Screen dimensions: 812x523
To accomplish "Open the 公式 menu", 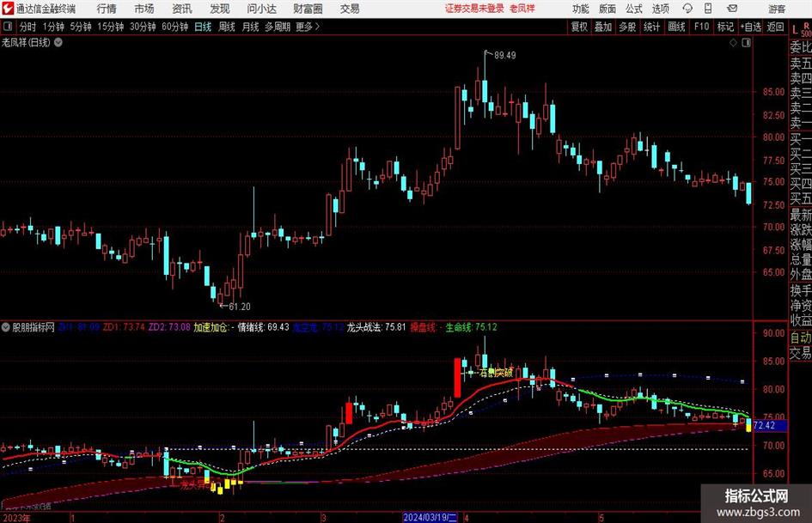I will click(634, 9).
